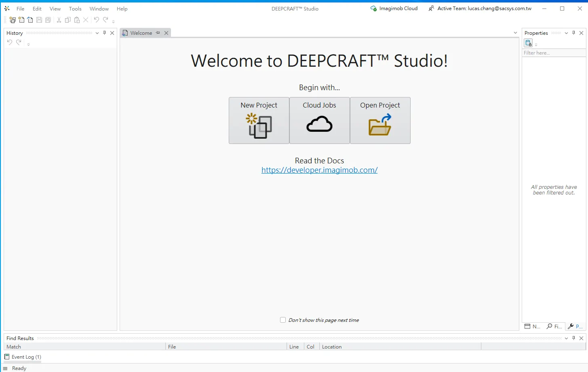Click the New File icon in the main toolbar
This screenshot has width=588, height=372.
21,20
